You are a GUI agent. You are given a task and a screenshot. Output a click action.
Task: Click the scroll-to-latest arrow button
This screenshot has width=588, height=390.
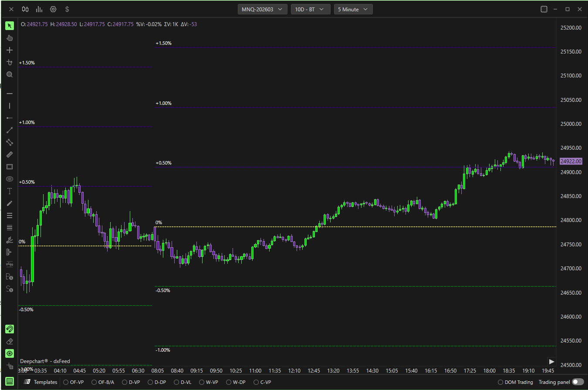[x=551, y=361]
